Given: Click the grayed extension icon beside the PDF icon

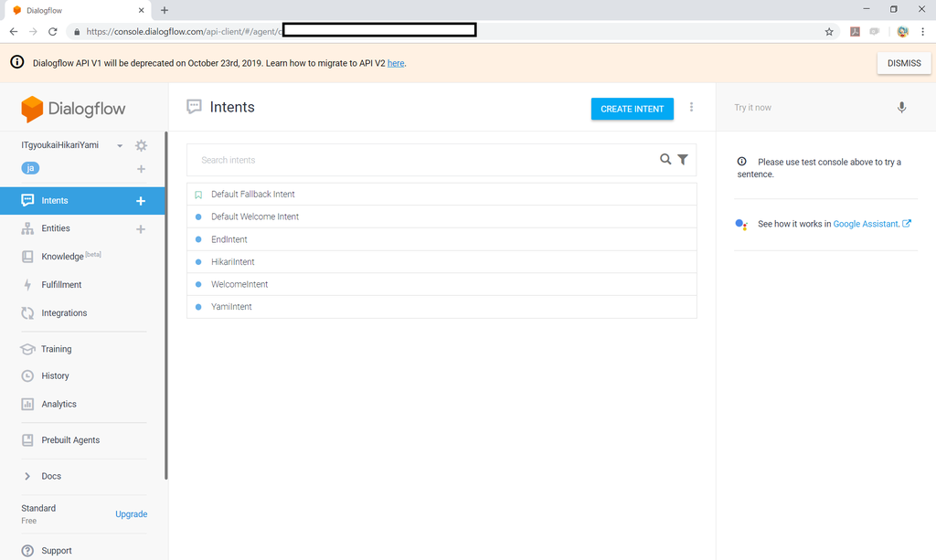Looking at the screenshot, I should click(x=875, y=32).
